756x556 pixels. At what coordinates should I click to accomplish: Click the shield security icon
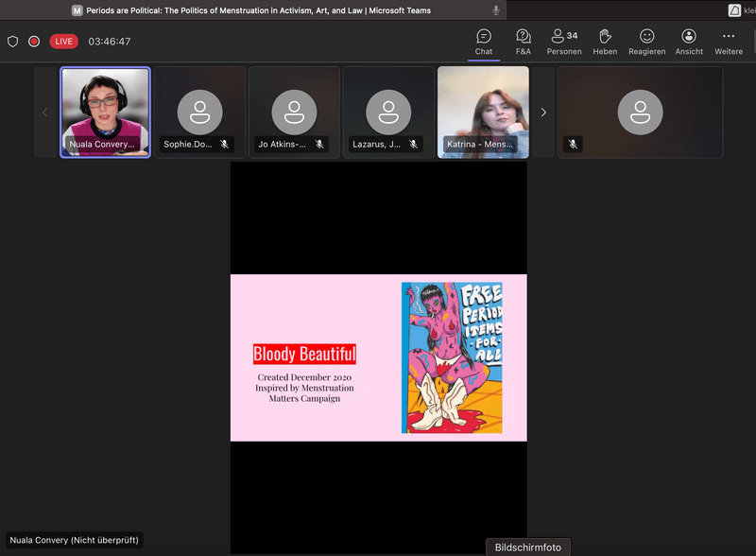coord(13,42)
